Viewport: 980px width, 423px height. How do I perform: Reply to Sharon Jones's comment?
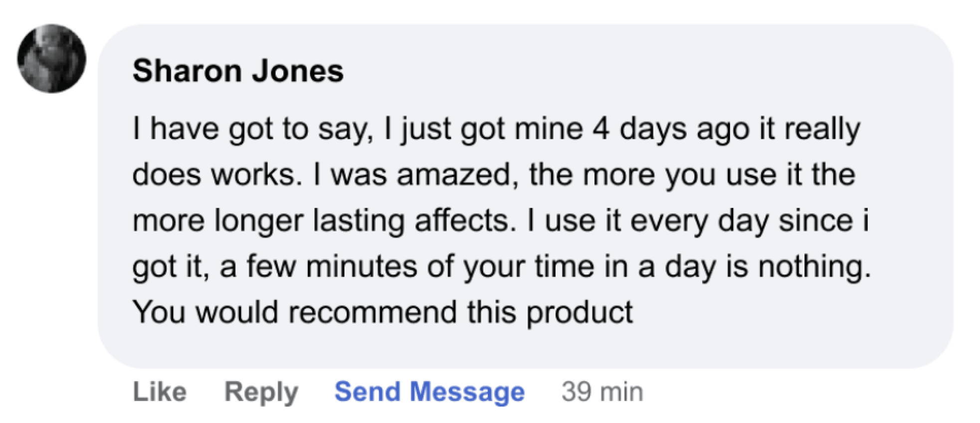[x=261, y=393]
